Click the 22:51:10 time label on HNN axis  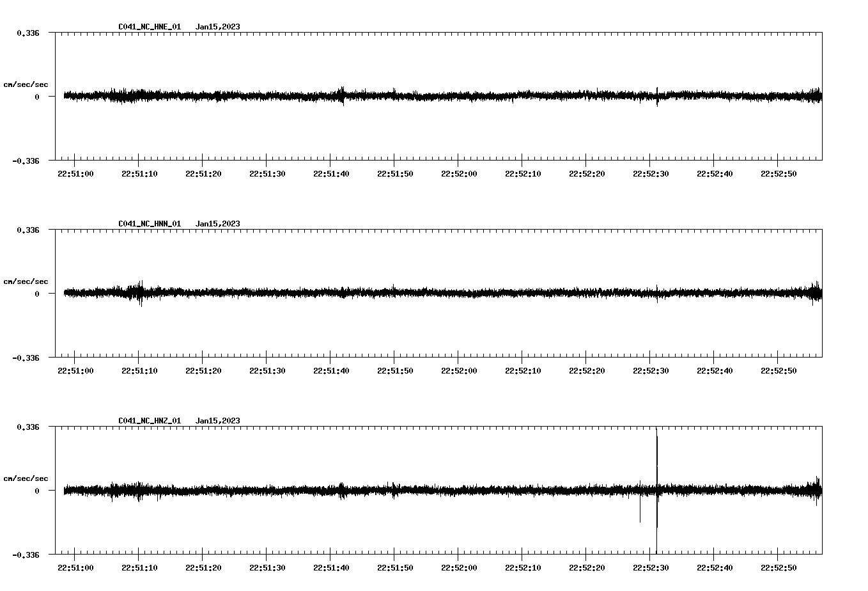139,371
